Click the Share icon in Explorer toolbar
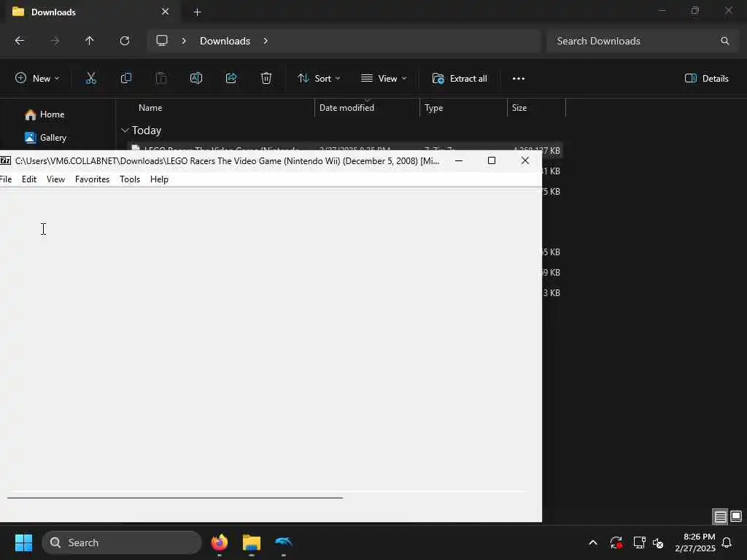Viewport: 747px width, 560px height. tap(231, 79)
